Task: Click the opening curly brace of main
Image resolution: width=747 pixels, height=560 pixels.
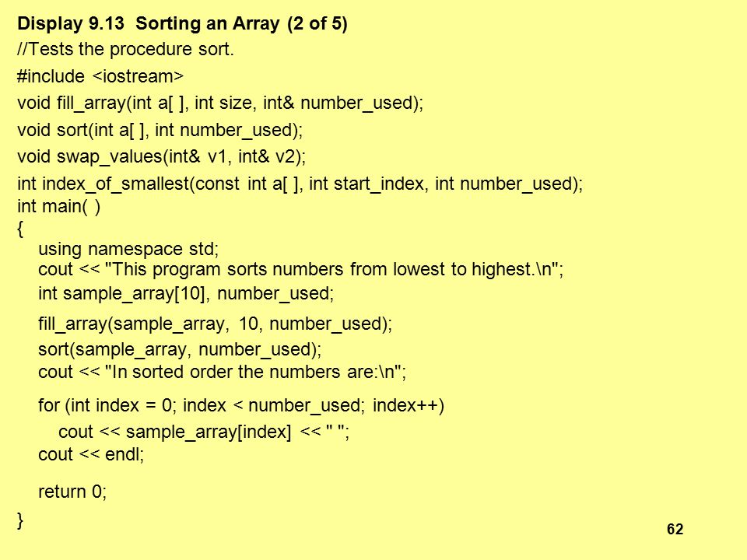Action: 20,229
